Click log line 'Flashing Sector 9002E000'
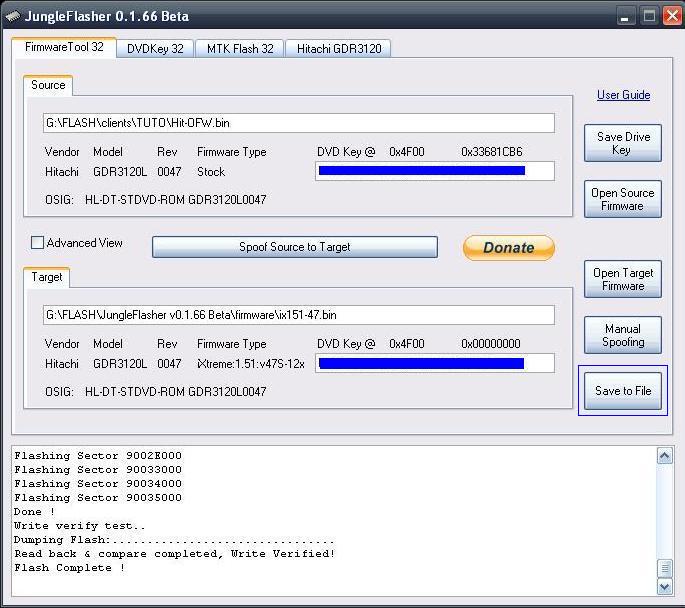 pyautogui.click(x=98, y=456)
